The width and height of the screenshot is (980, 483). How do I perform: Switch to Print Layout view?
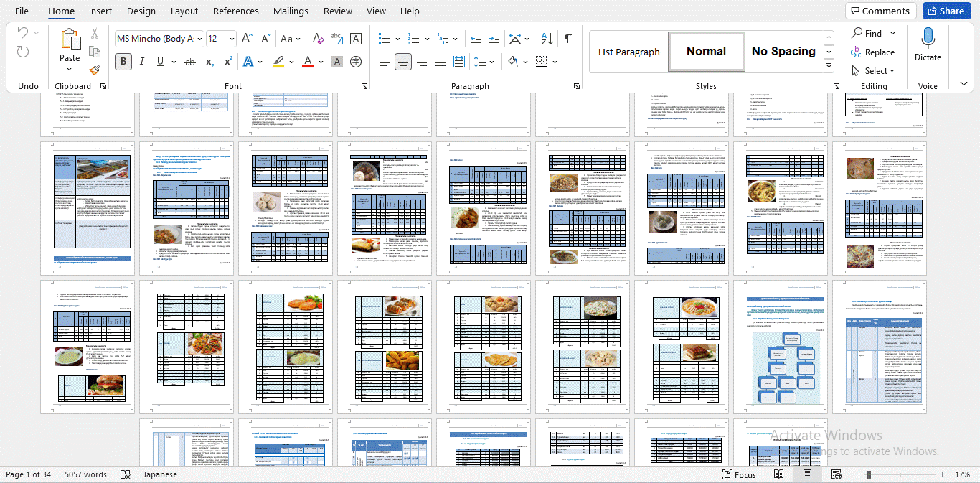(807, 474)
